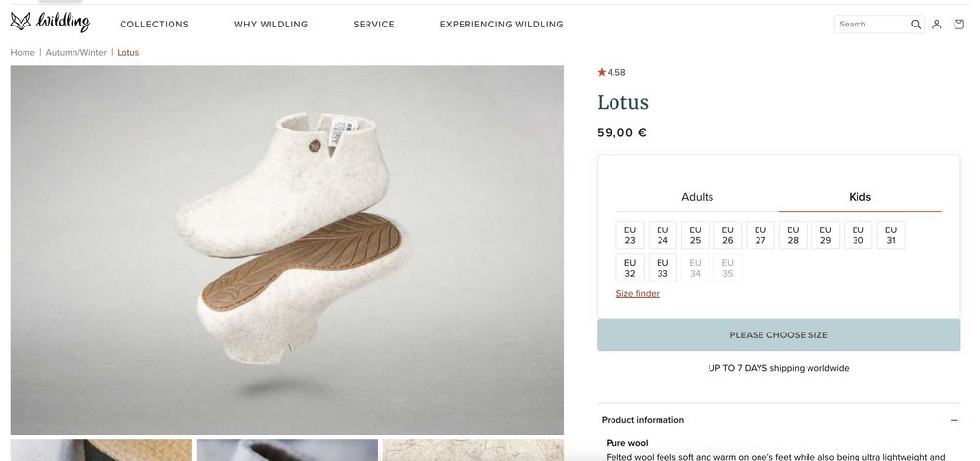Expand the Service menu
The height and width of the screenshot is (461, 980).
(x=373, y=25)
